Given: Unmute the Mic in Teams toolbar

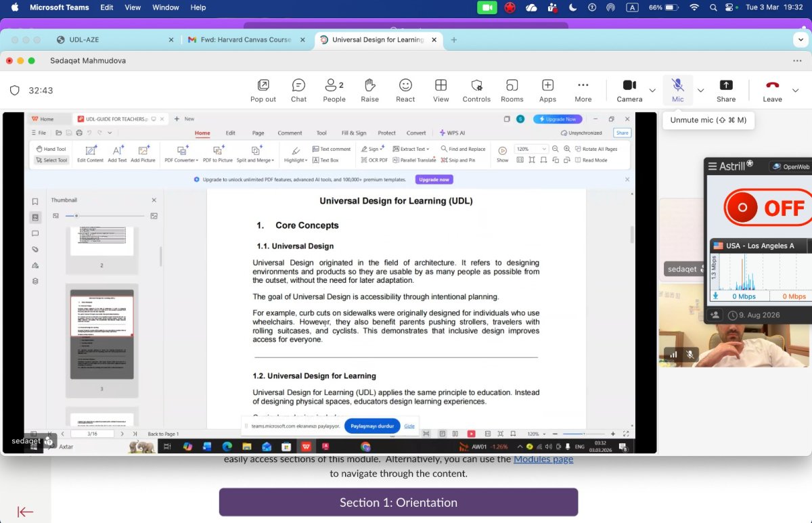Looking at the screenshot, I should tap(677, 91).
